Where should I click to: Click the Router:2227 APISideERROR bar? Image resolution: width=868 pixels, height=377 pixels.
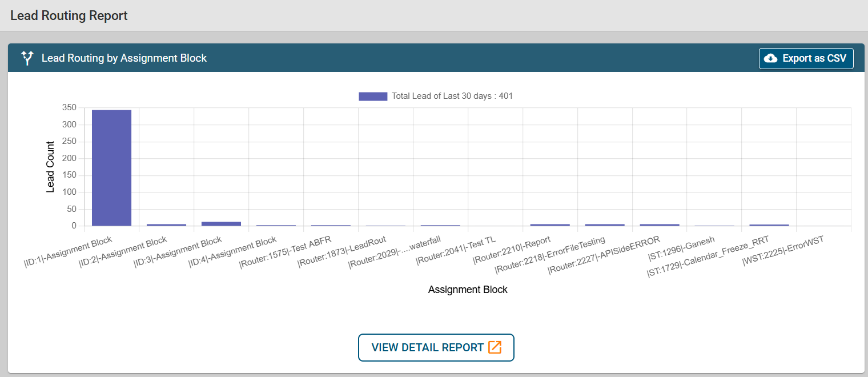coord(660,225)
